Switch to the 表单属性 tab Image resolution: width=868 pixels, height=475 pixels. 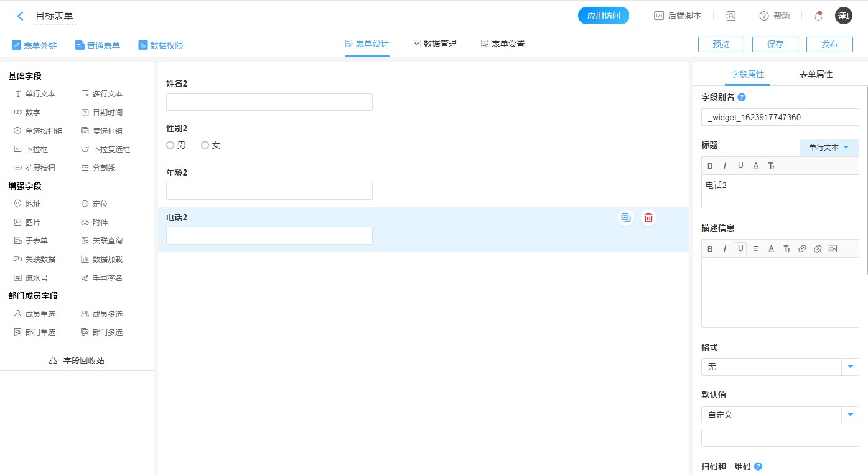click(816, 74)
